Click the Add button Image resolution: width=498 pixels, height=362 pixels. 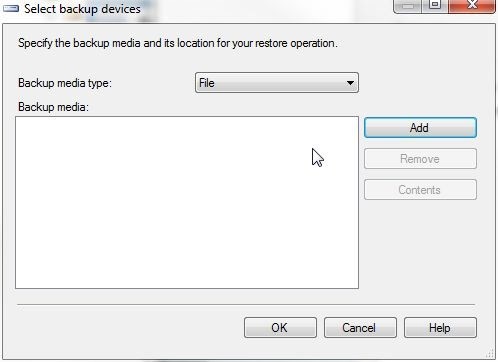420,128
